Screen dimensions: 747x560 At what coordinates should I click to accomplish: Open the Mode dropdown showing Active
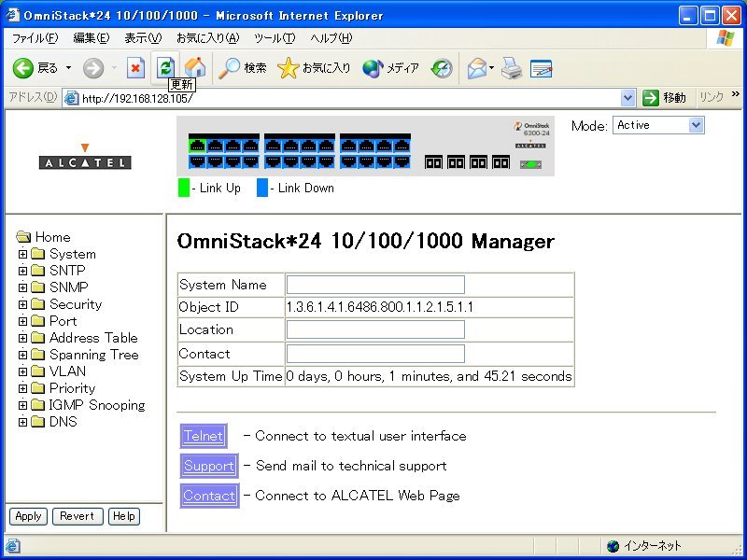pyautogui.click(x=658, y=125)
